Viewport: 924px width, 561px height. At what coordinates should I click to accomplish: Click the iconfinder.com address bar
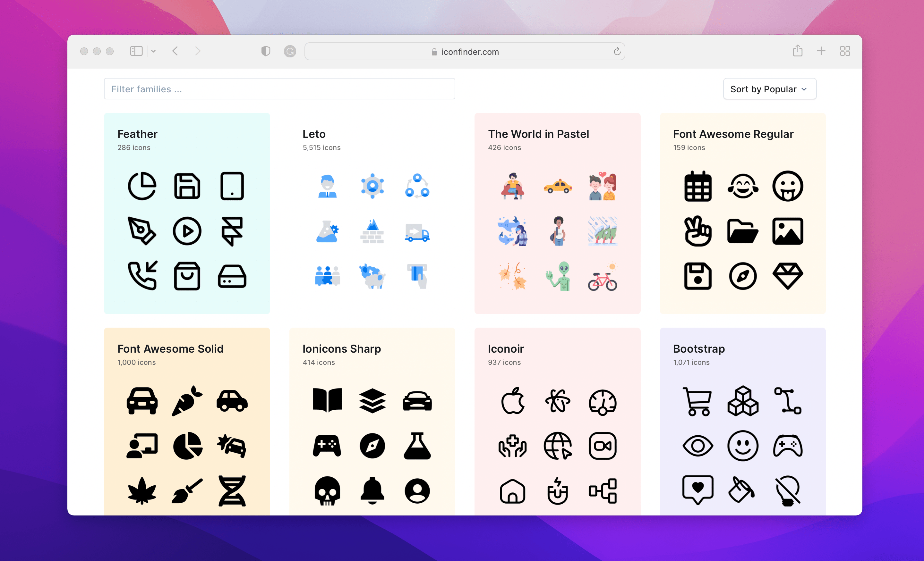pos(465,51)
